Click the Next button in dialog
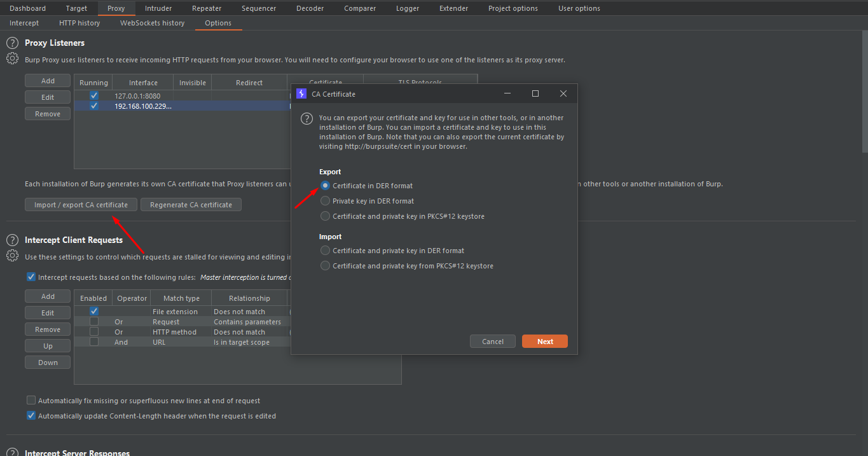 point(544,342)
